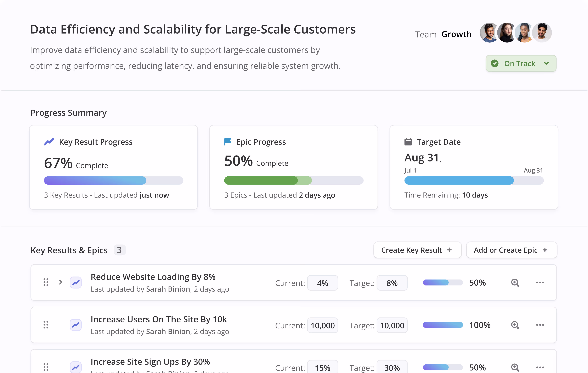Viewport: 588px width, 373px height.
Task: Edit the Target 10,000 value field
Action: coord(392,325)
